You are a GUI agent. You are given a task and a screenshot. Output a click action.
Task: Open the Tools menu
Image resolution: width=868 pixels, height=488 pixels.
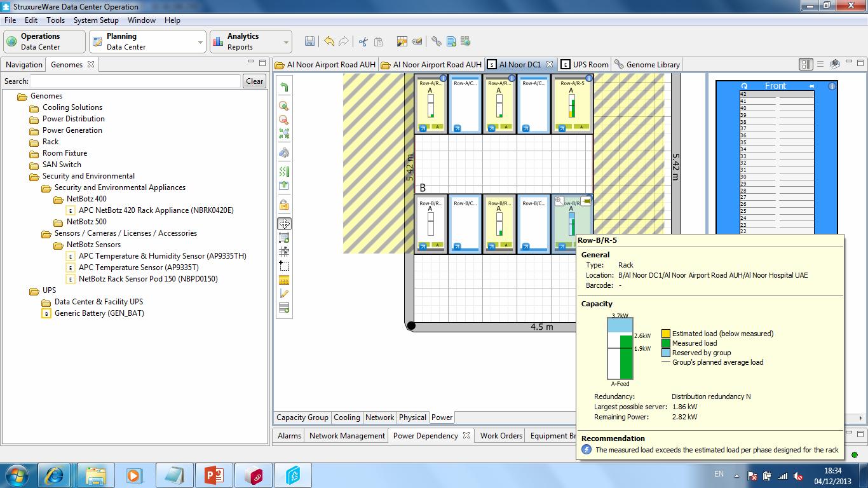click(x=55, y=20)
